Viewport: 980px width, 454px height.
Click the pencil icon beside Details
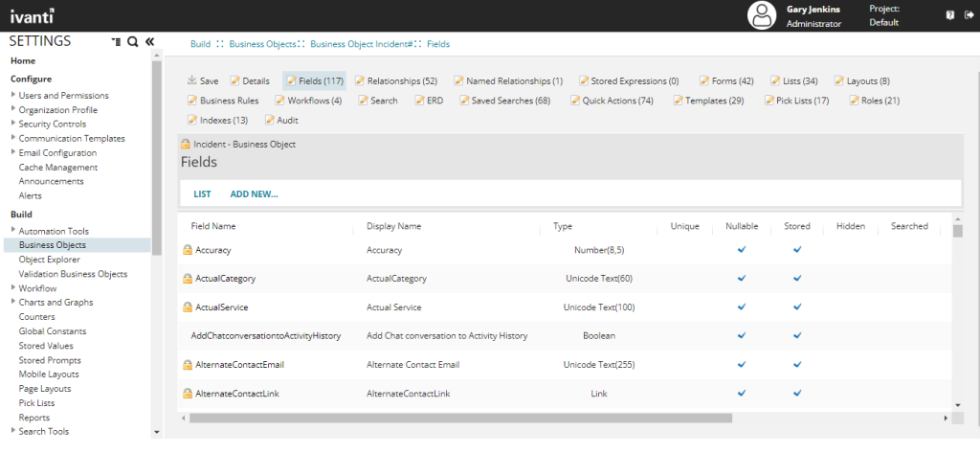235,80
